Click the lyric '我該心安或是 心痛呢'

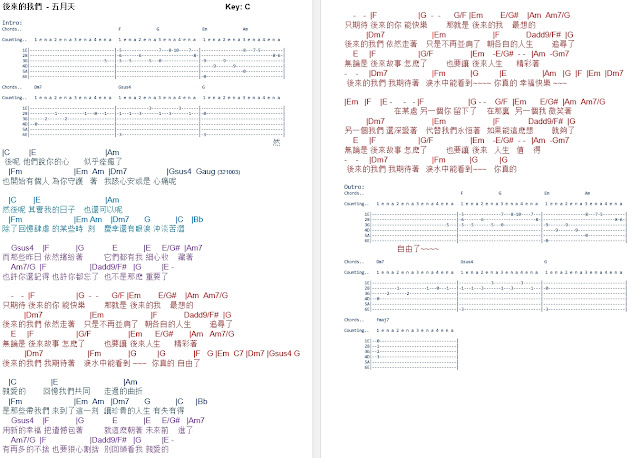pyautogui.click(x=140, y=181)
